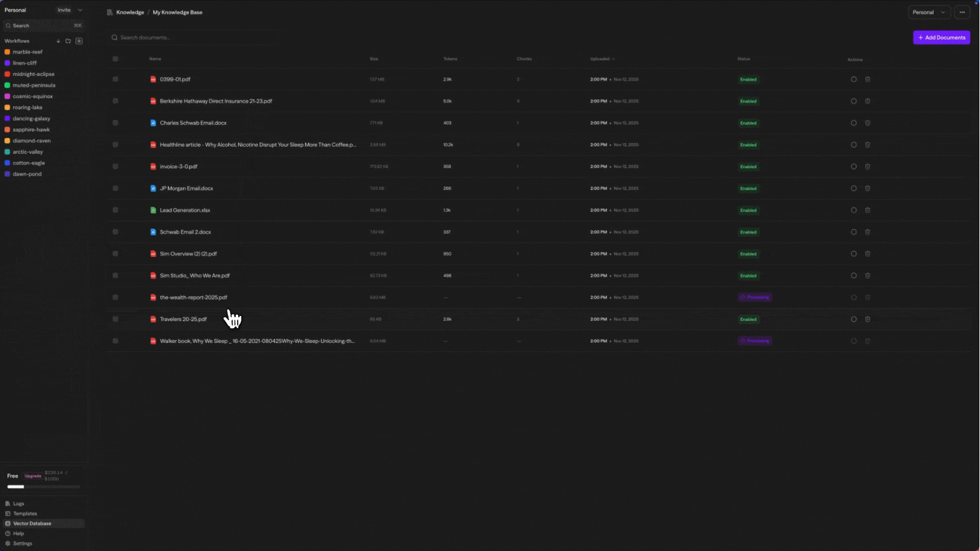Focus the Search documents input field
980x551 pixels.
193,37
